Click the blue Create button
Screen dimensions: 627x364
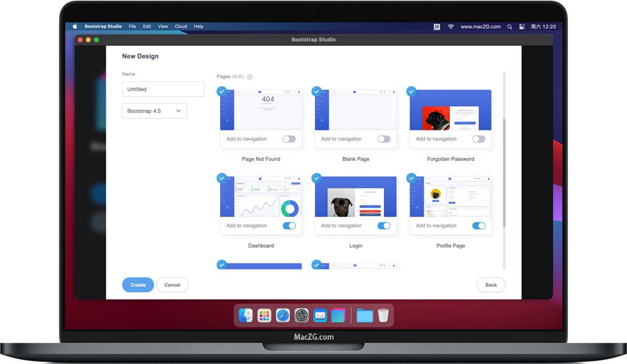tap(138, 285)
